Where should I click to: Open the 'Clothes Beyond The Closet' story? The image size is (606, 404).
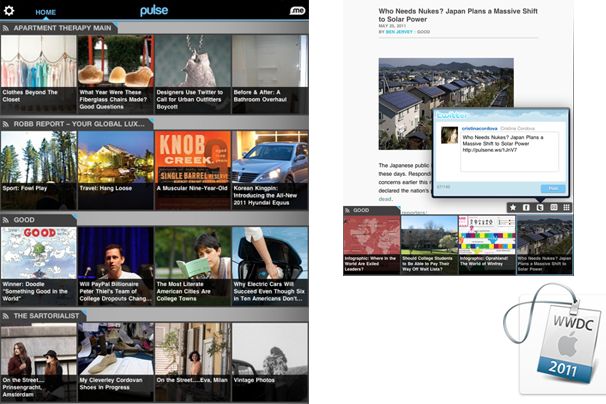39,74
